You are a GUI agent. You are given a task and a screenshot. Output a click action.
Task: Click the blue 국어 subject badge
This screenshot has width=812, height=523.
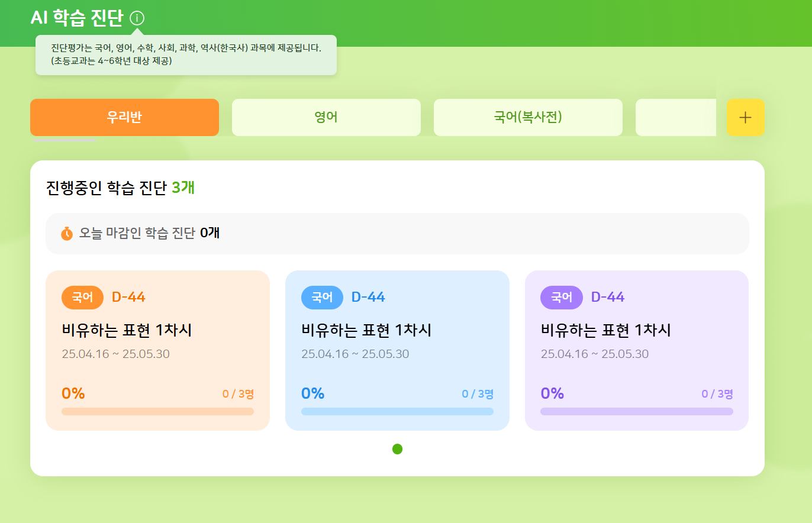pos(322,297)
